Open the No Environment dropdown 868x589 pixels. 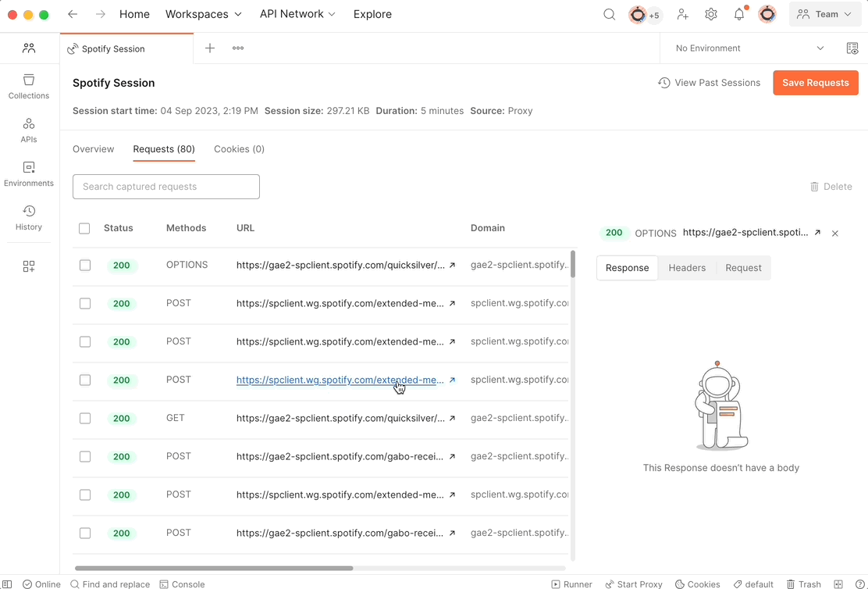749,48
